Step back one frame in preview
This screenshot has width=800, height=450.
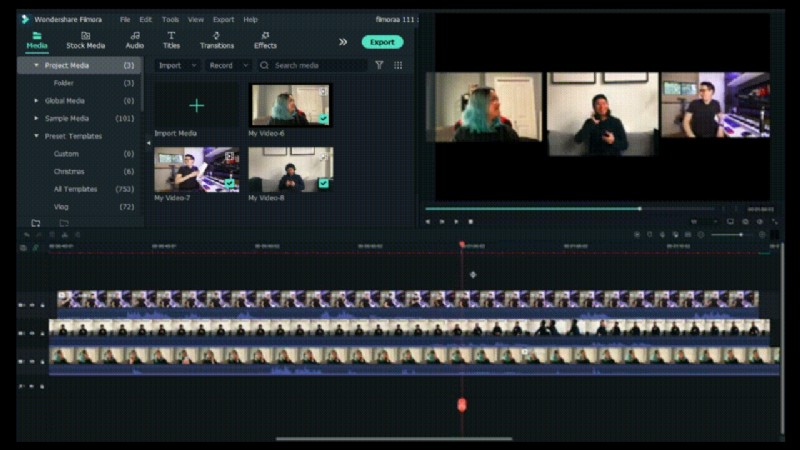point(428,222)
